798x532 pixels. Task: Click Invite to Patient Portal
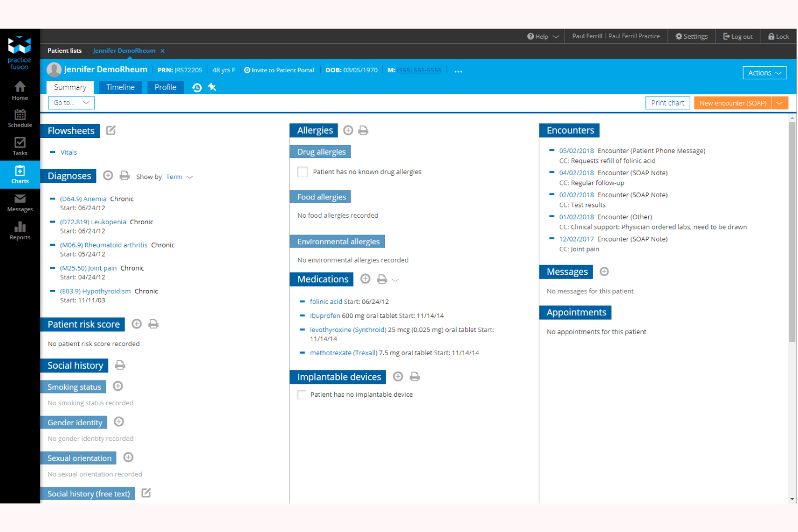(279, 70)
